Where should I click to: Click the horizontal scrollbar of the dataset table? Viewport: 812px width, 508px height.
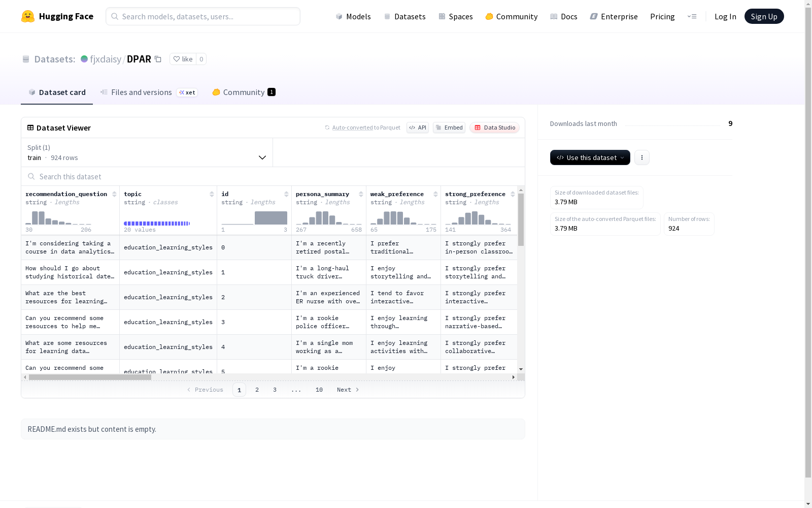90,377
